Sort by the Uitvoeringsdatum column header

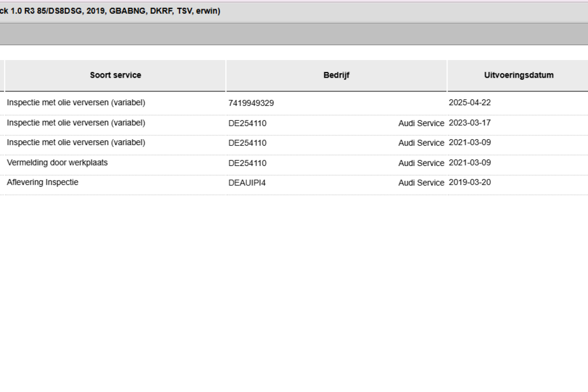pyautogui.click(x=519, y=75)
